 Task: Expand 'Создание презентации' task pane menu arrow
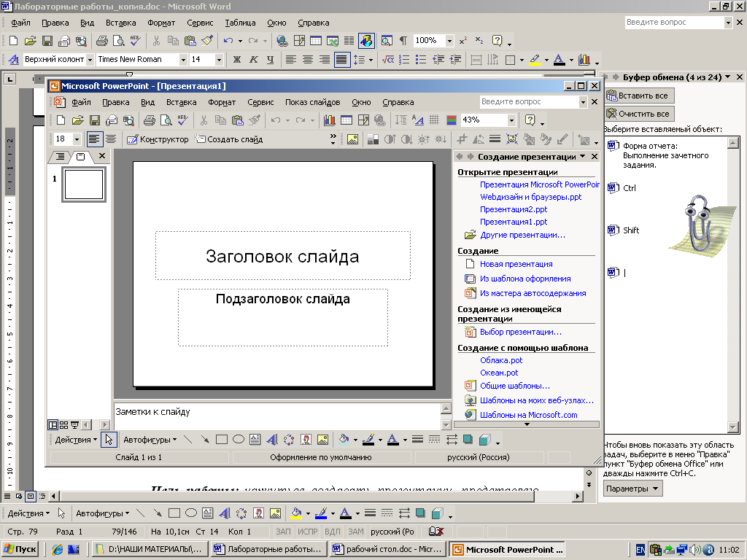click(583, 157)
